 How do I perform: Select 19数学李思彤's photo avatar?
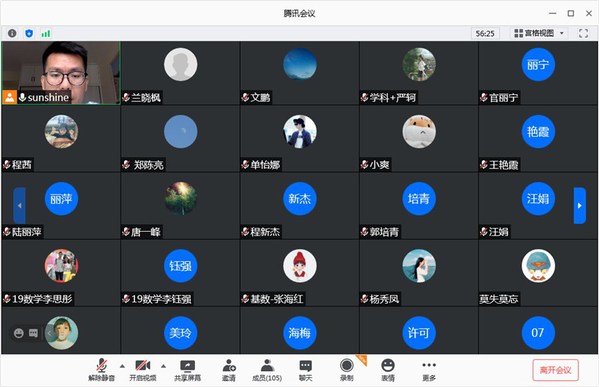pyautogui.click(x=61, y=266)
